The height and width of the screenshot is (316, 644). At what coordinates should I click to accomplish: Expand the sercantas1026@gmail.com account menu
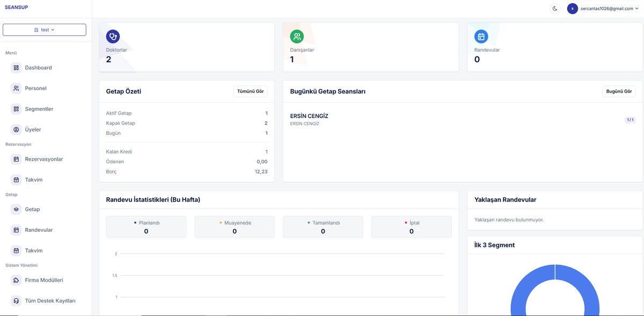(x=604, y=9)
